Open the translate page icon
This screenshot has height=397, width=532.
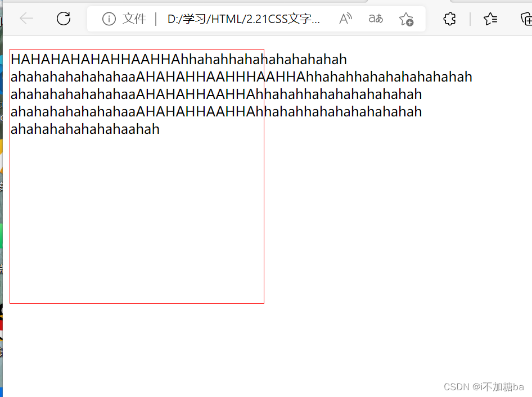click(376, 19)
